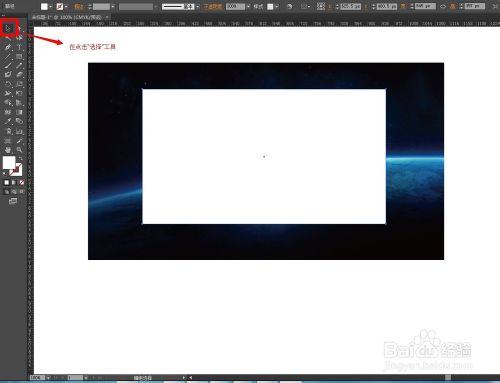Open the zoom level dropdown in status bar
The height and width of the screenshot is (383, 500).
point(48,378)
